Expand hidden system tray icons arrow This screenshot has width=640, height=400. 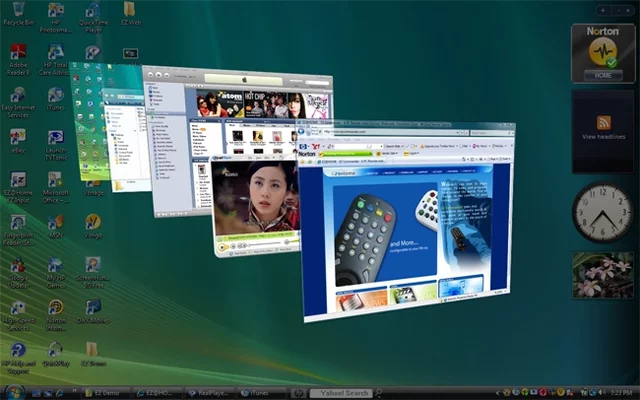(498, 393)
